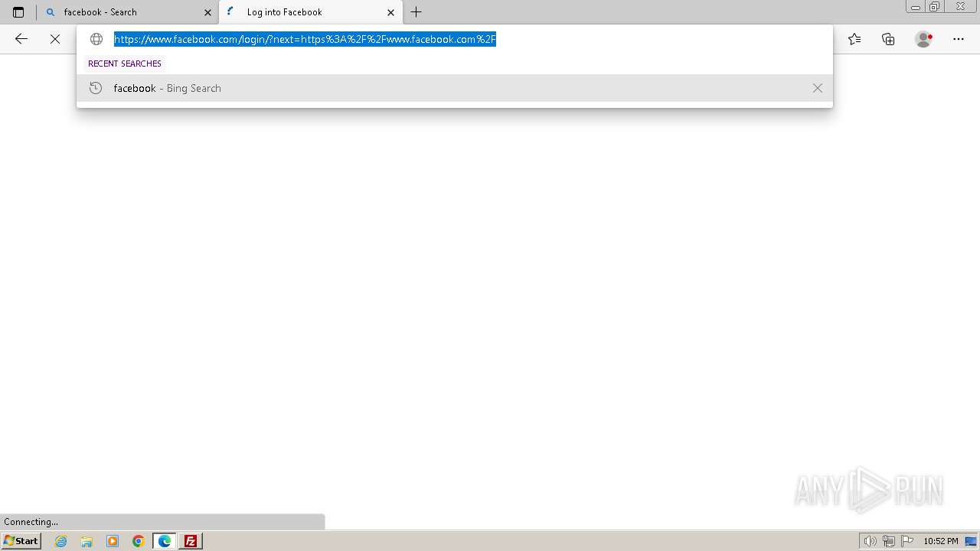
Task: Go back to previous page
Action: (21, 39)
